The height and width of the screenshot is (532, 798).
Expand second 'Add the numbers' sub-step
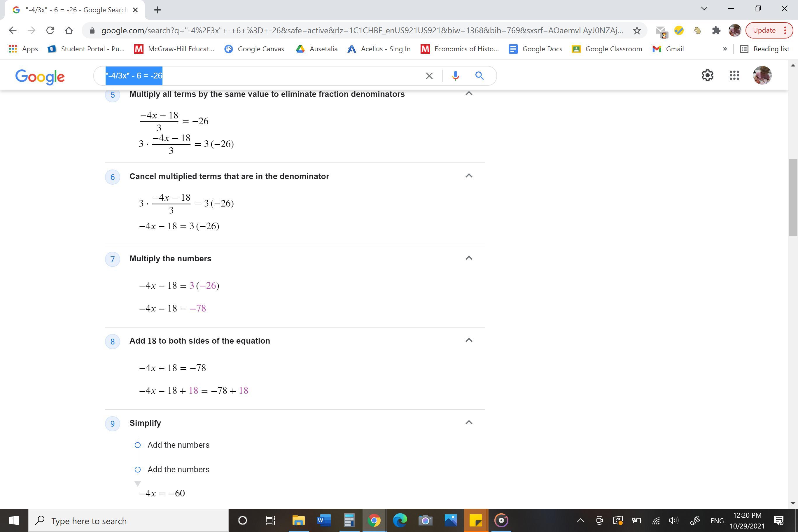click(178, 469)
